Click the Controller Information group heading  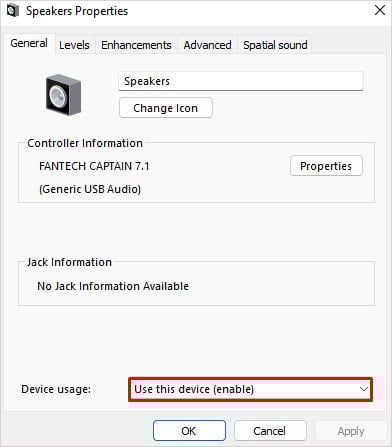pos(85,143)
